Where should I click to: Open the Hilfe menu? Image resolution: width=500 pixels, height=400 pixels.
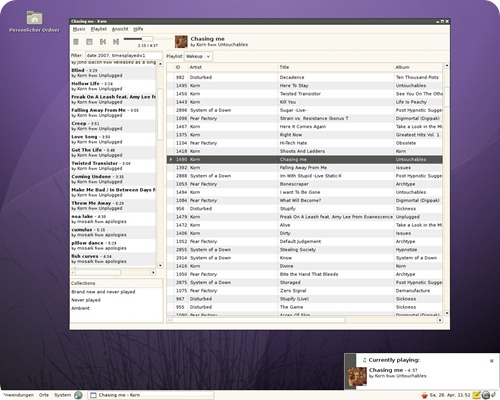[138, 29]
